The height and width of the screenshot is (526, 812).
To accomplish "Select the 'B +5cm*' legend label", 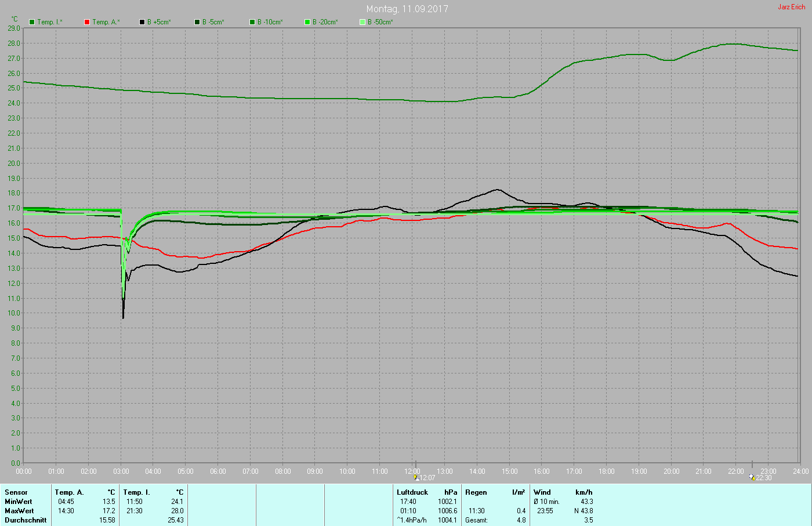I will (159, 22).
